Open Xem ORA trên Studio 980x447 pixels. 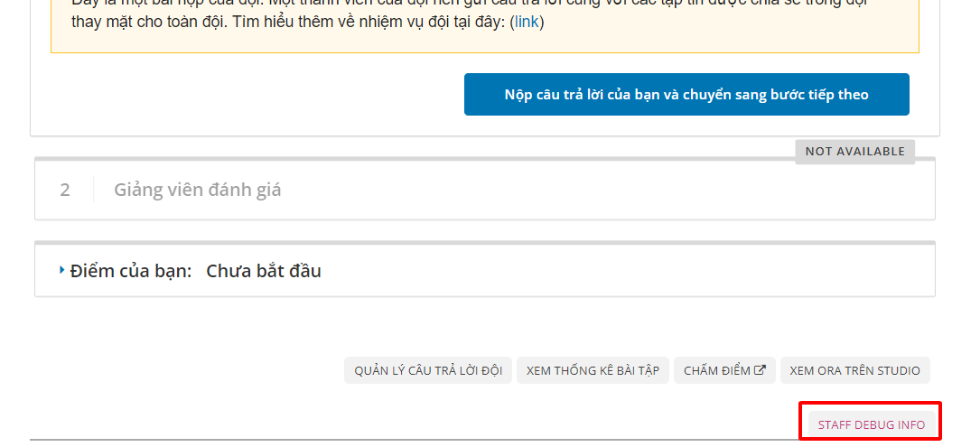854,370
